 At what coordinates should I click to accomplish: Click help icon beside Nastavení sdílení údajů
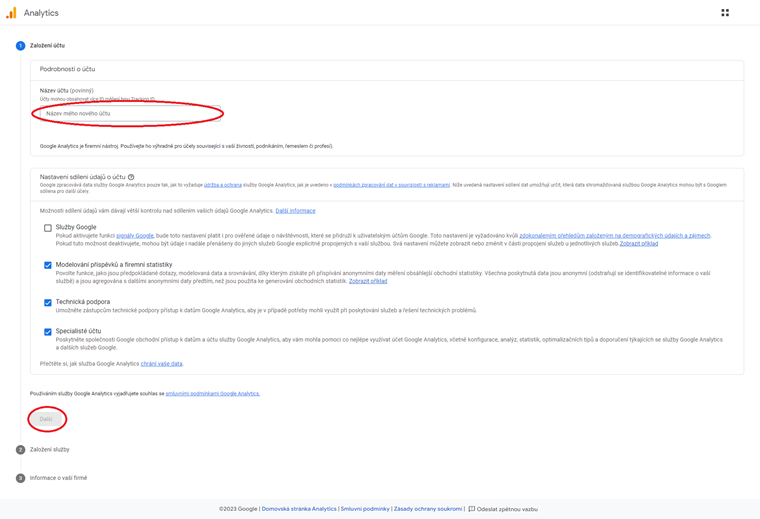(131, 177)
